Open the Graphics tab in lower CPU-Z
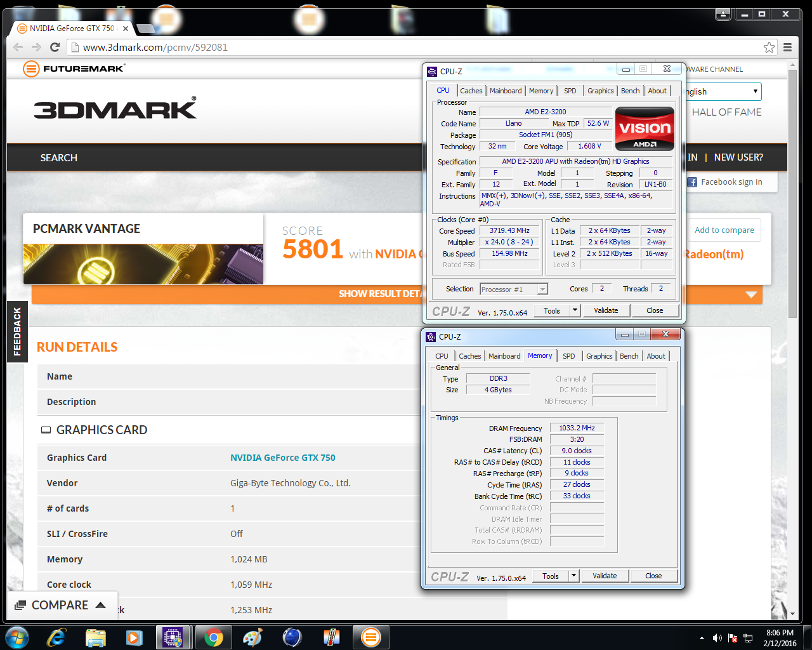The image size is (812, 650). click(x=599, y=356)
